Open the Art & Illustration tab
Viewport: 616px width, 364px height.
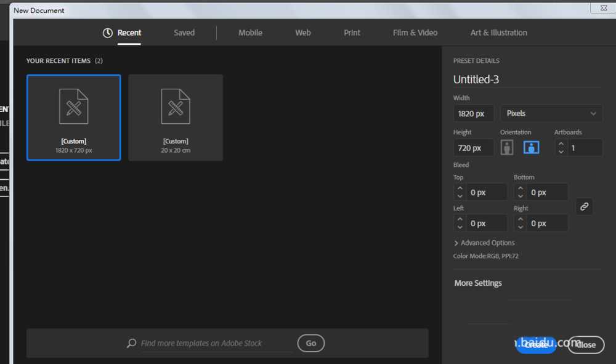click(499, 33)
